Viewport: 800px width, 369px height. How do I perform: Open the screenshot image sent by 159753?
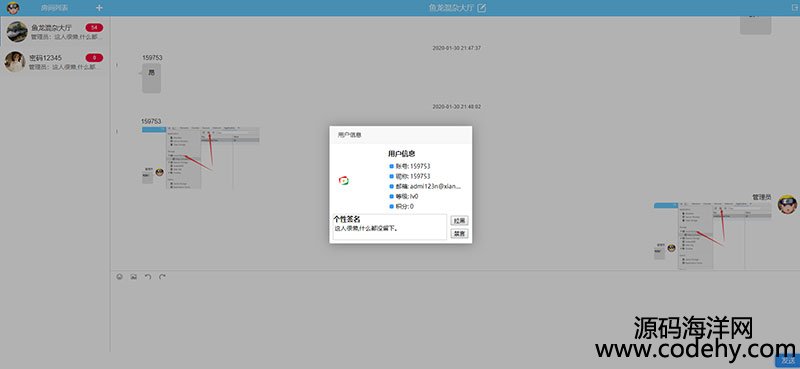click(x=201, y=158)
